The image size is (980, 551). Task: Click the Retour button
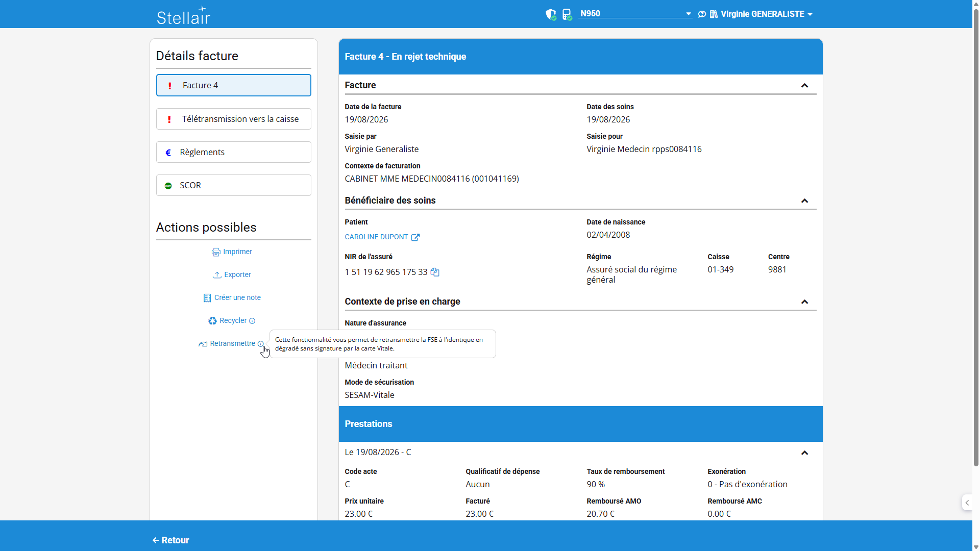[x=170, y=540]
